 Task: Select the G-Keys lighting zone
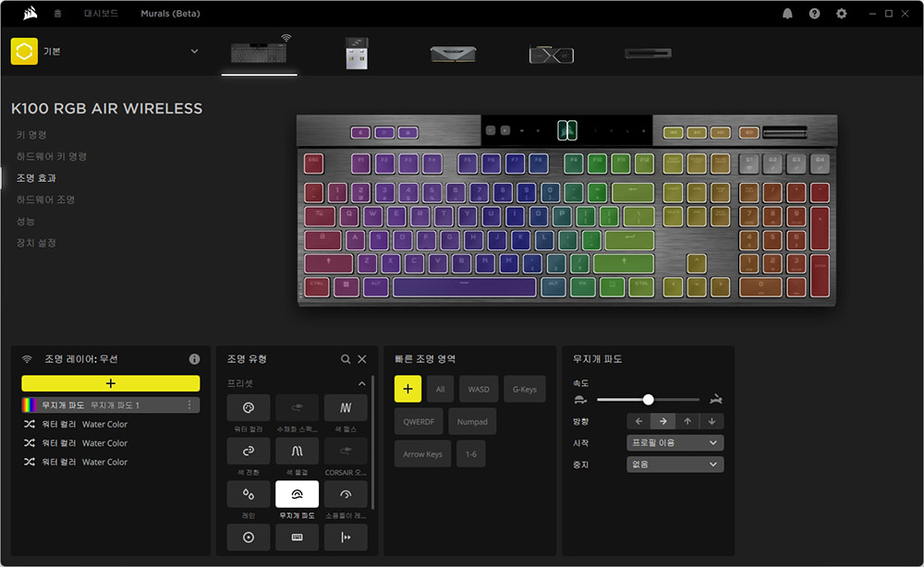[525, 389]
